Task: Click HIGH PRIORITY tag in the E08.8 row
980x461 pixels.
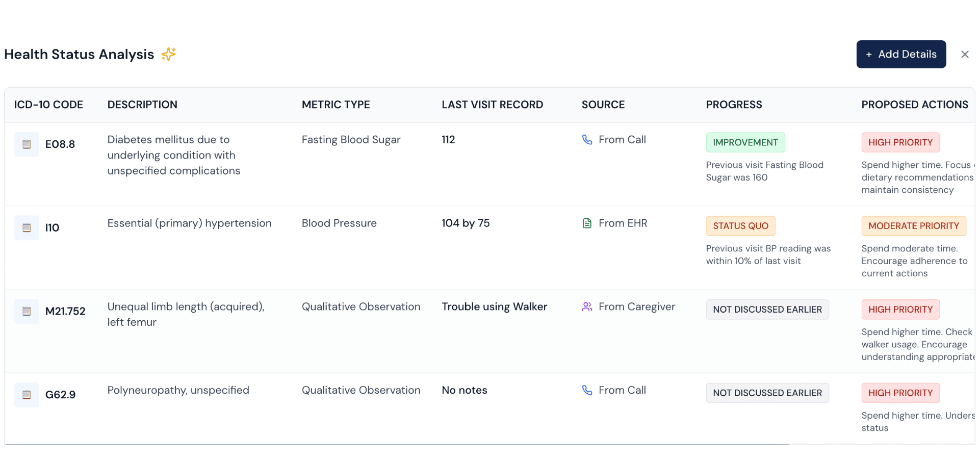Action: (x=900, y=143)
